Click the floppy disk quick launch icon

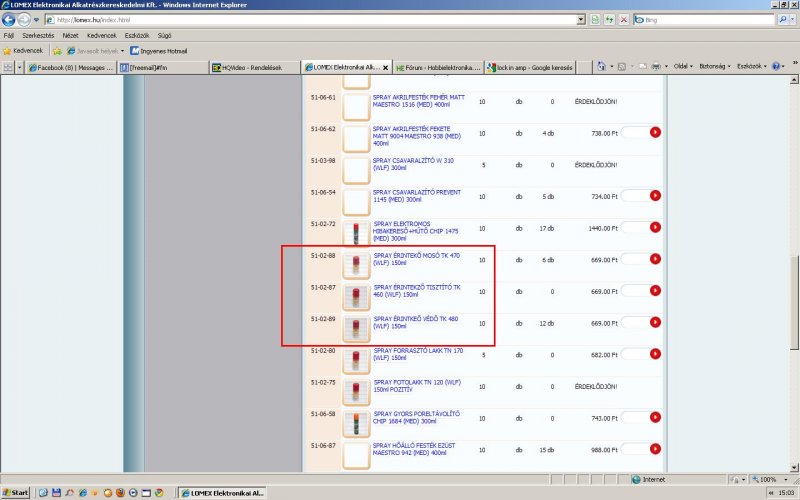click(x=56, y=493)
